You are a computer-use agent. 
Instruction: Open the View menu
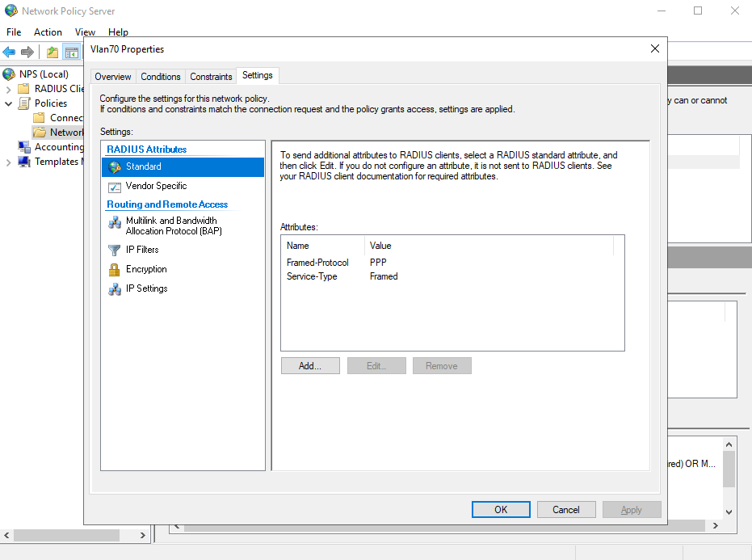click(x=85, y=32)
